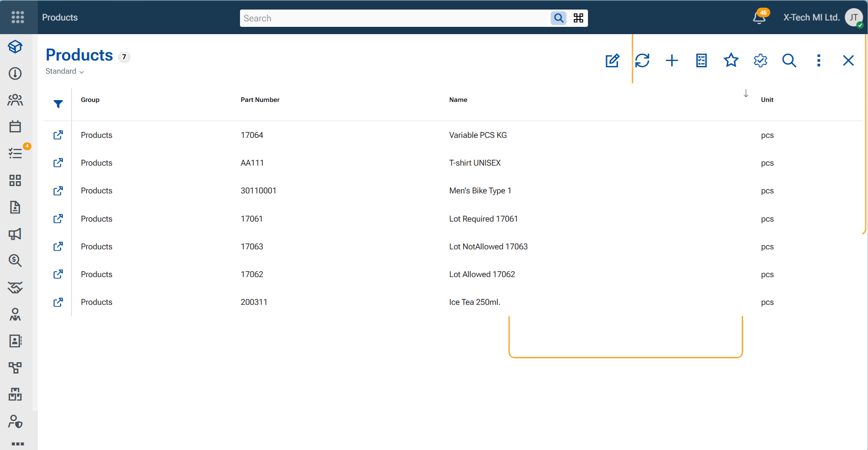868x450 pixels.
Task: Open the calendar sidebar icon
Action: point(15,126)
